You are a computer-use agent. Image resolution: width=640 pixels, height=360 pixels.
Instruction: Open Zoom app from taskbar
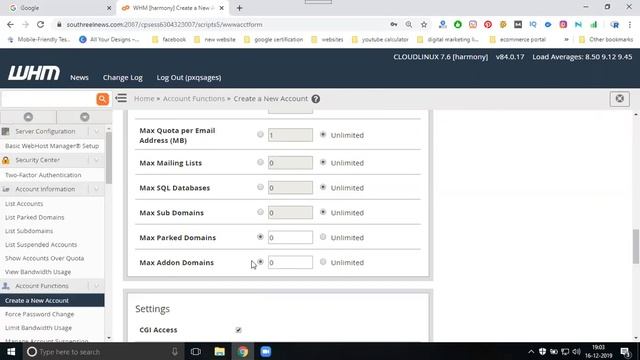coord(266,351)
